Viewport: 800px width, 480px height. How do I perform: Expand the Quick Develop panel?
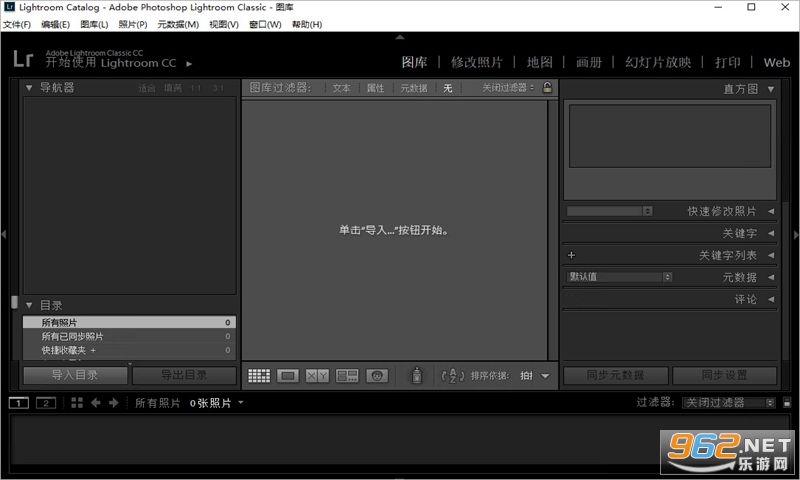click(771, 211)
